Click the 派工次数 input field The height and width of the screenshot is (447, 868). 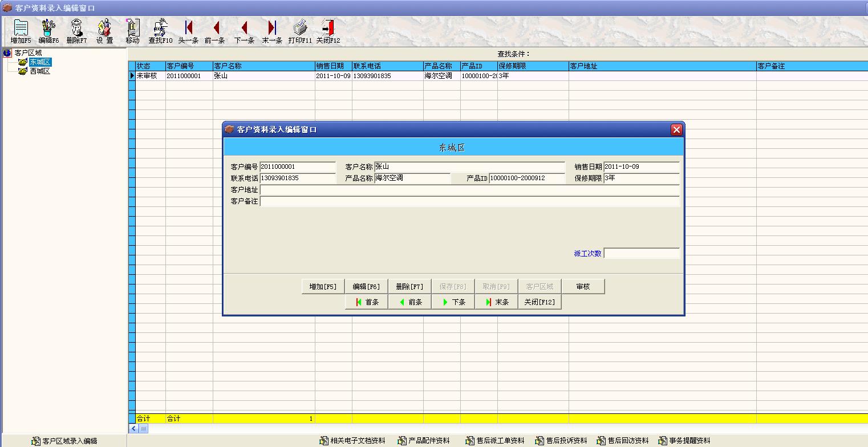click(x=642, y=253)
